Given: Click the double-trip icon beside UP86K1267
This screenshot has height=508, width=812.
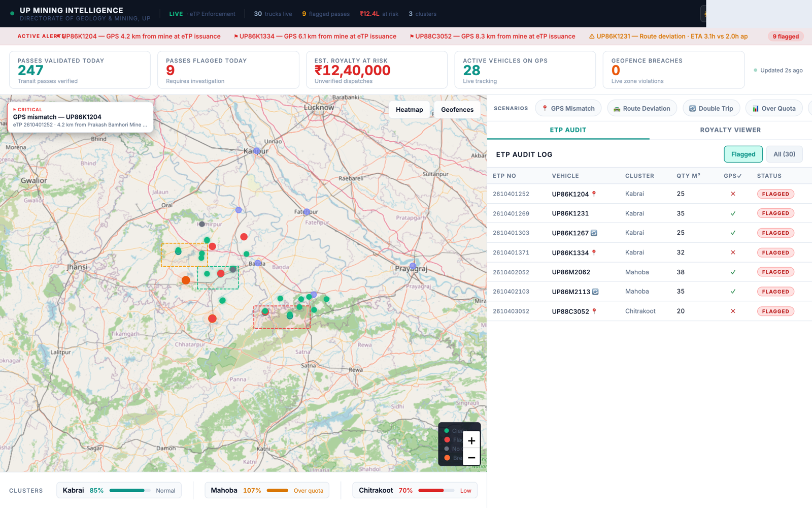Looking at the screenshot, I should point(594,233).
